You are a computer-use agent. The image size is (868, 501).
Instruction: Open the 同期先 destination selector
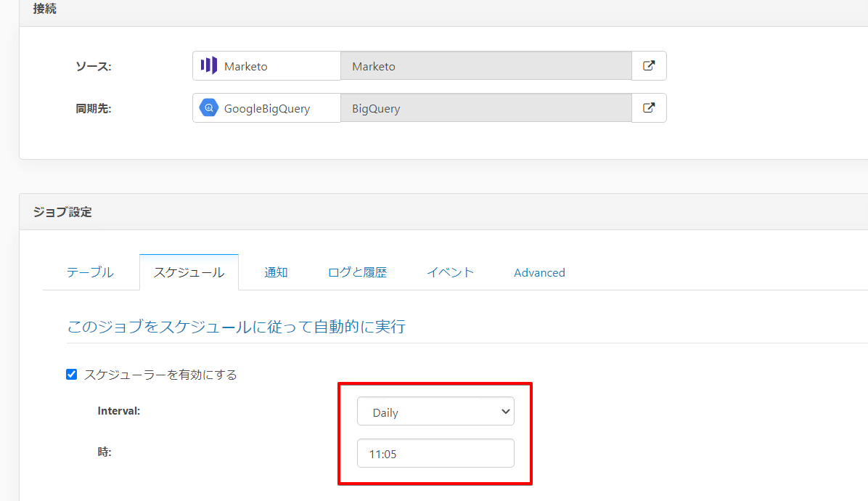(x=266, y=107)
